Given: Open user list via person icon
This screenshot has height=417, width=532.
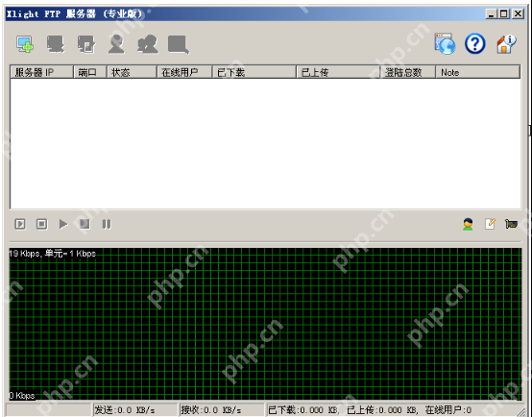Looking at the screenshot, I should click(468, 224).
